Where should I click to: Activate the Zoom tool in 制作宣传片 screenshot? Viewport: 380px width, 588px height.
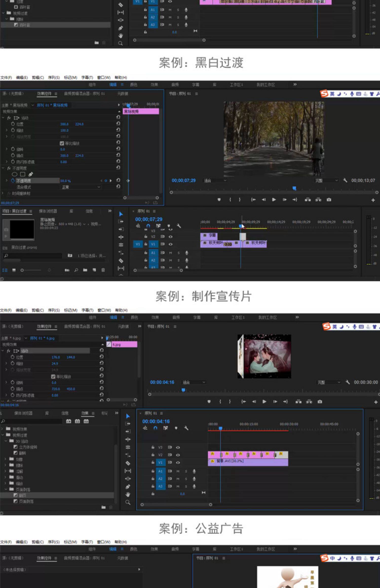[x=128, y=502]
